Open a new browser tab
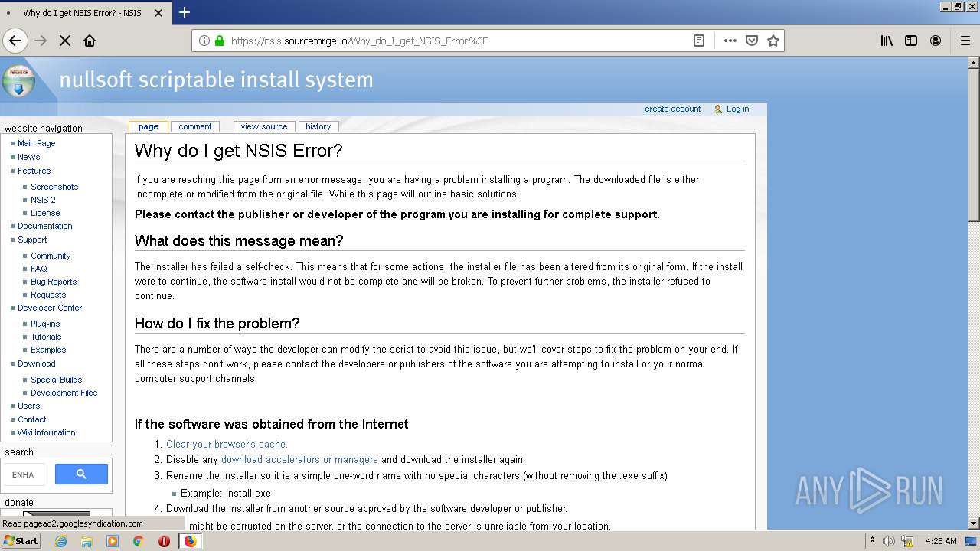Screen dimensions: 980x551 (x=185, y=12)
